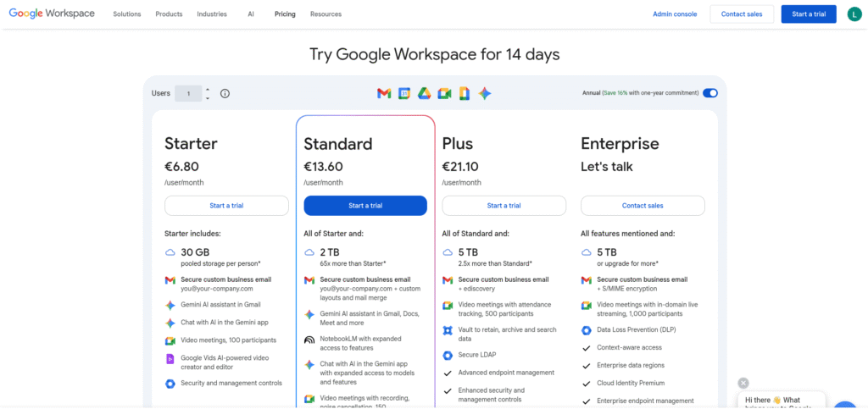868x409 pixels.
Task: Start a trial for the Standard plan
Action: [365, 206]
